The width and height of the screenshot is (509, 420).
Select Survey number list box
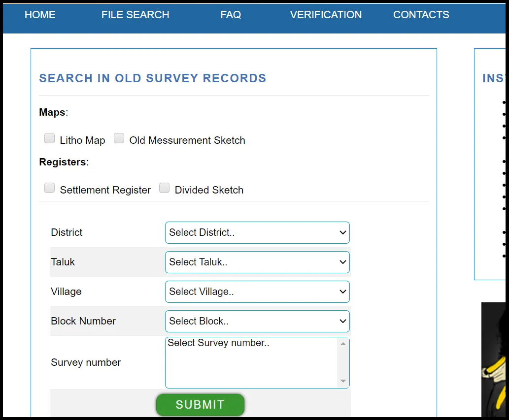(x=251, y=362)
